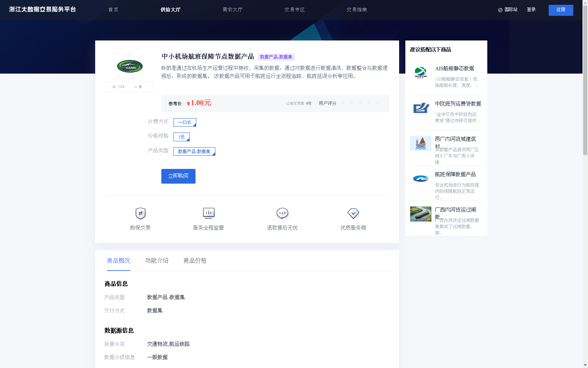This screenshot has width=588, height=368.
Task: Click the 中小机场航班保障节点数据产品 title
Action: tap(208, 57)
